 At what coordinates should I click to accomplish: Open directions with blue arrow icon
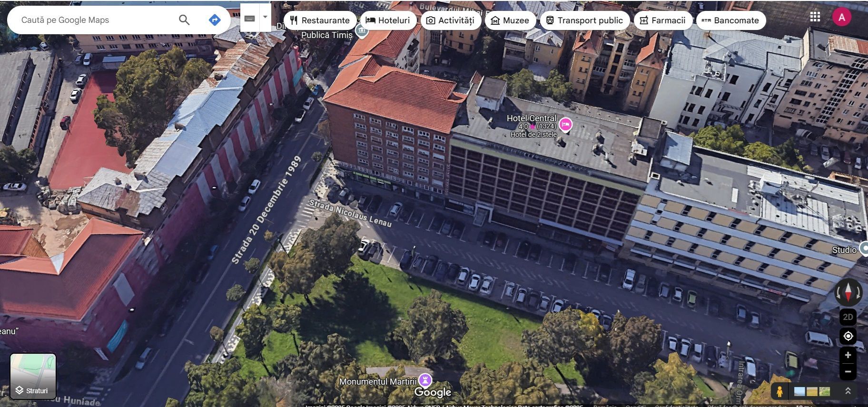[x=215, y=20]
